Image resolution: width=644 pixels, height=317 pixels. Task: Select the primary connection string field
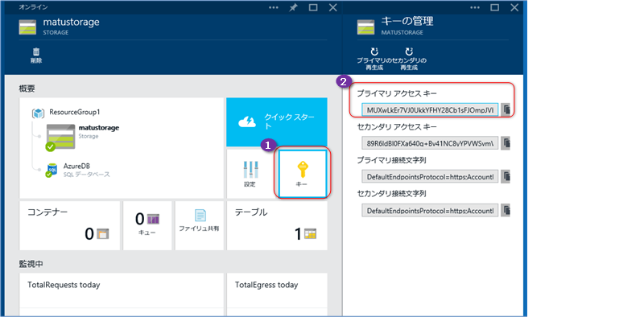point(430,176)
